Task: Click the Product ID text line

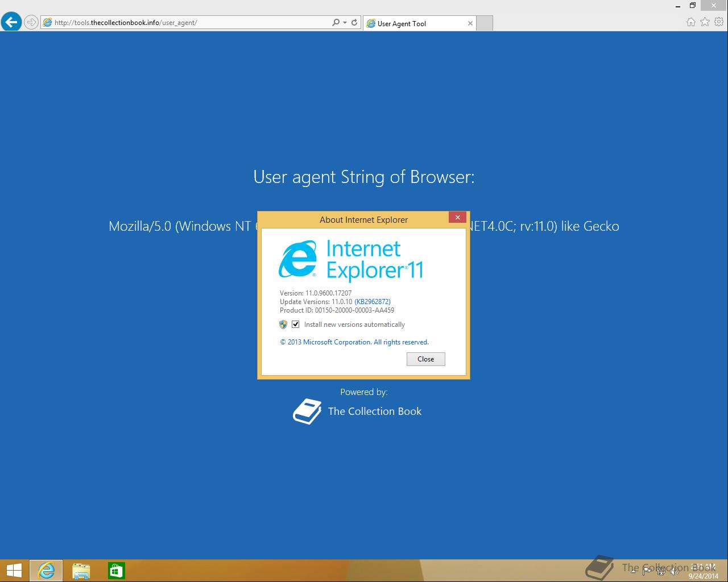Action: coord(337,310)
